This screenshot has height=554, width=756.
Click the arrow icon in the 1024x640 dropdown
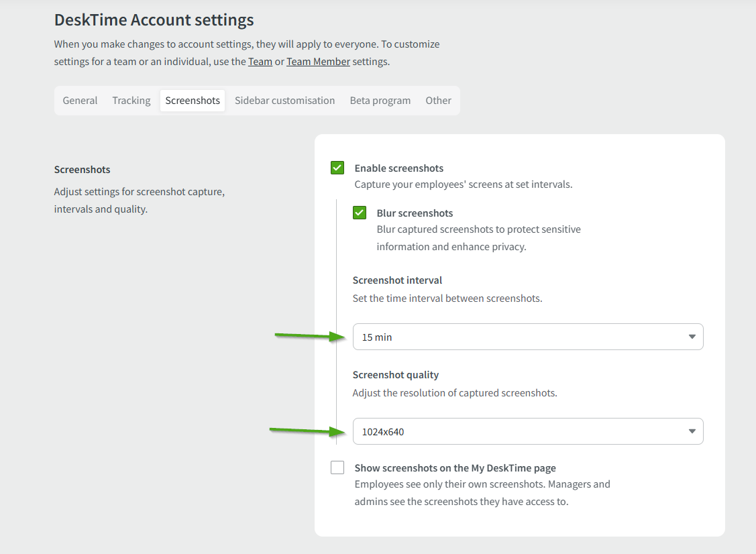(x=692, y=431)
